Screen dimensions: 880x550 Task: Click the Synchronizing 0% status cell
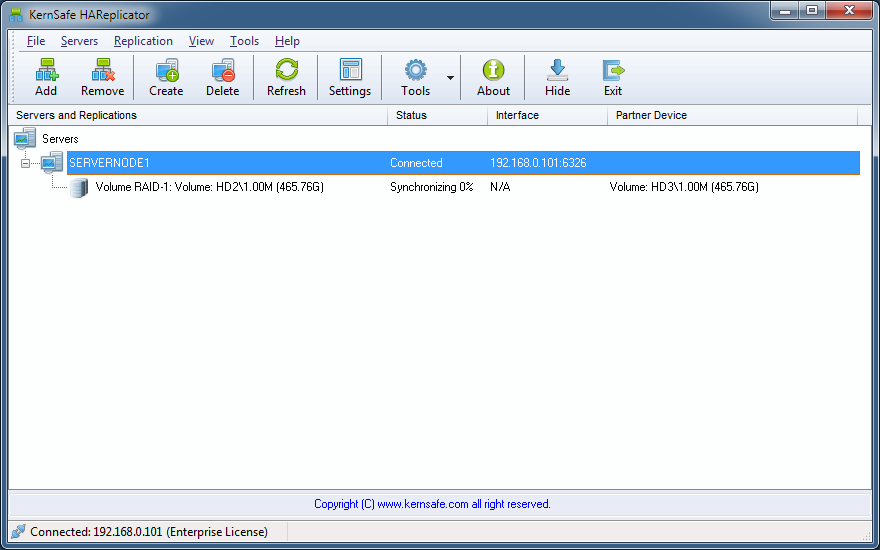[x=432, y=187]
